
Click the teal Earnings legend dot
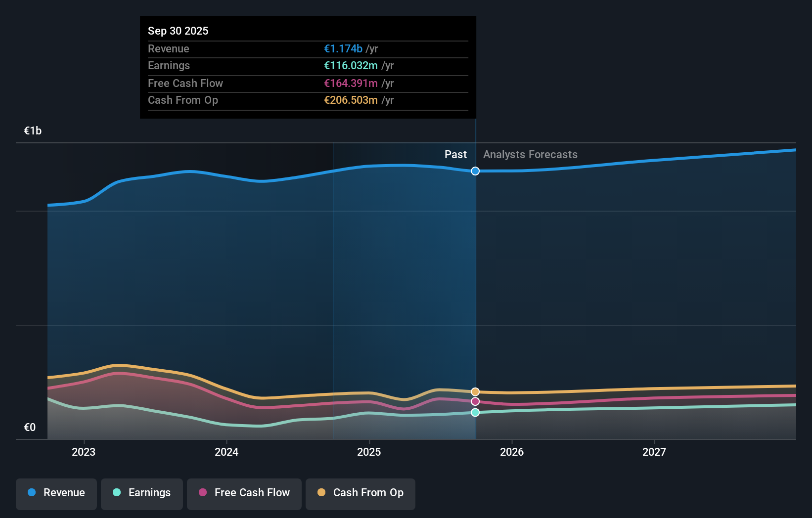[x=116, y=493]
